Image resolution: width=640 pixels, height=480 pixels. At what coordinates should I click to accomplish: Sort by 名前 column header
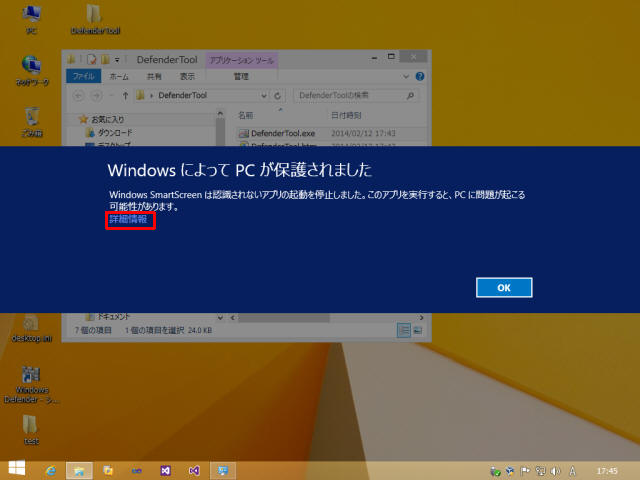(246, 116)
